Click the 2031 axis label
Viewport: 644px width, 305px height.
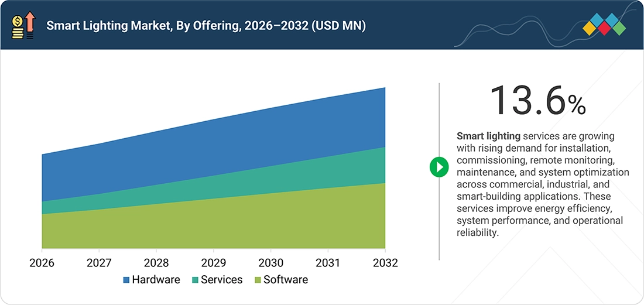click(x=328, y=263)
